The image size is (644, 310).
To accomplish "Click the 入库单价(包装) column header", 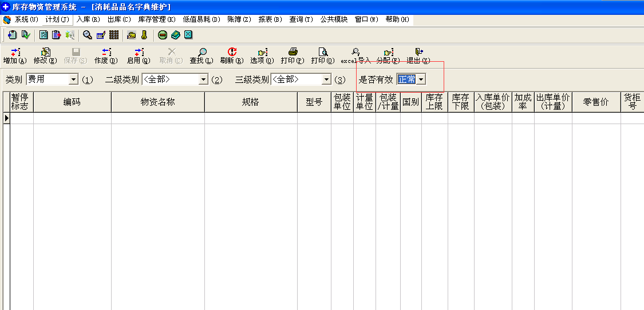I will pyautogui.click(x=493, y=102).
